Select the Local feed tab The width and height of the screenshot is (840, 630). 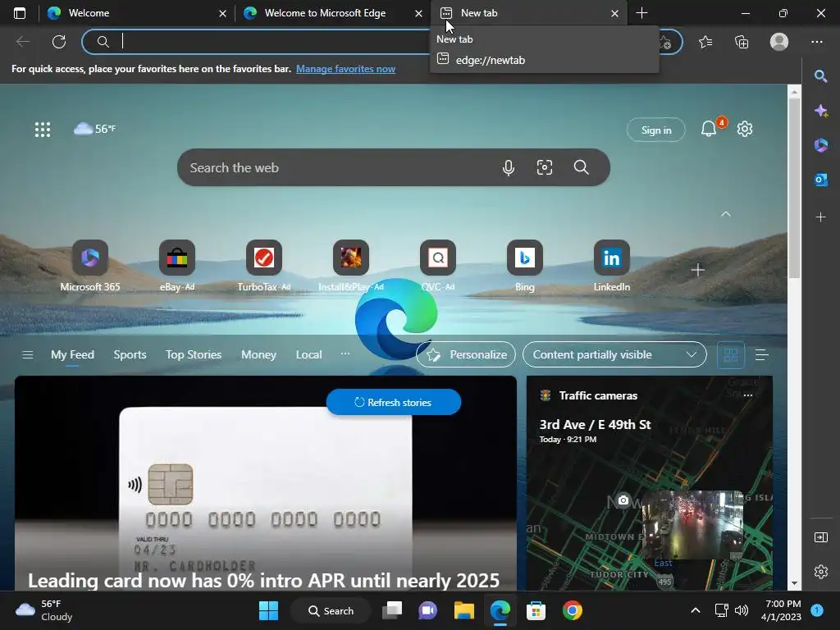pyautogui.click(x=309, y=354)
